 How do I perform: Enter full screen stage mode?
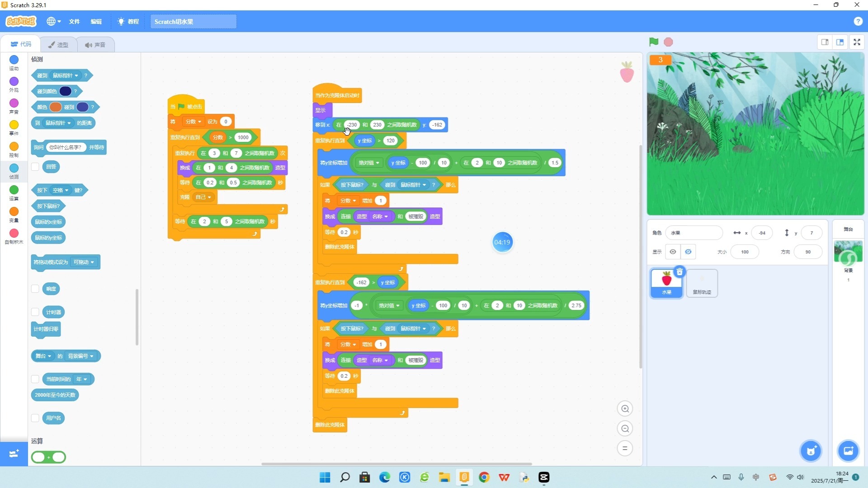(857, 42)
